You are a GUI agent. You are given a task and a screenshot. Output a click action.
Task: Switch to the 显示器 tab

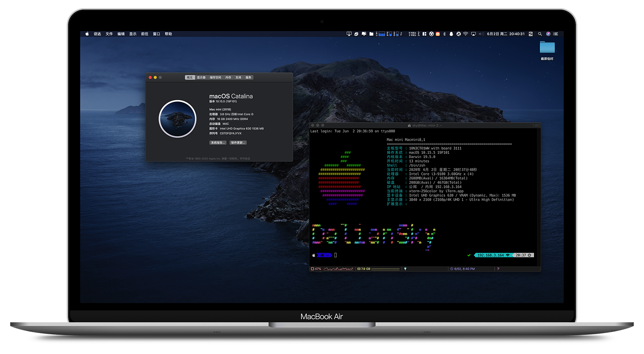[x=201, y=77]
